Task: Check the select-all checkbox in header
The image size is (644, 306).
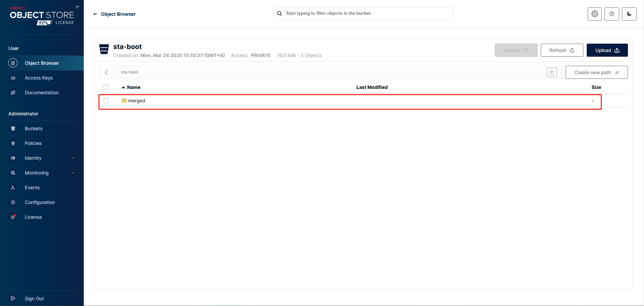Action: click(106, 87)
